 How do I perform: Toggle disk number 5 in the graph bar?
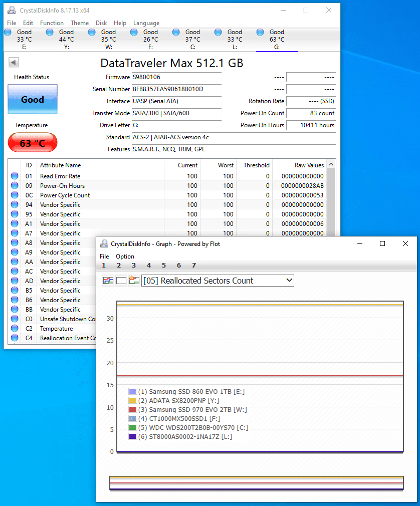(x=164, y=265)
